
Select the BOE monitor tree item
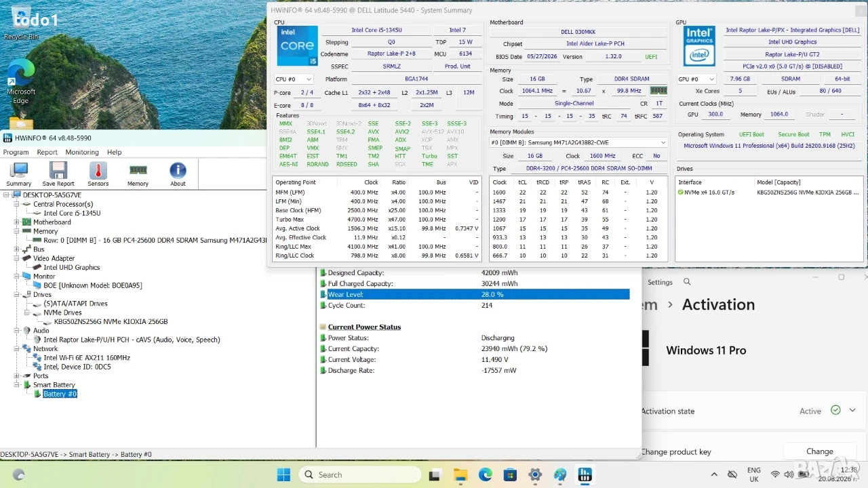[x=93, y=285]
